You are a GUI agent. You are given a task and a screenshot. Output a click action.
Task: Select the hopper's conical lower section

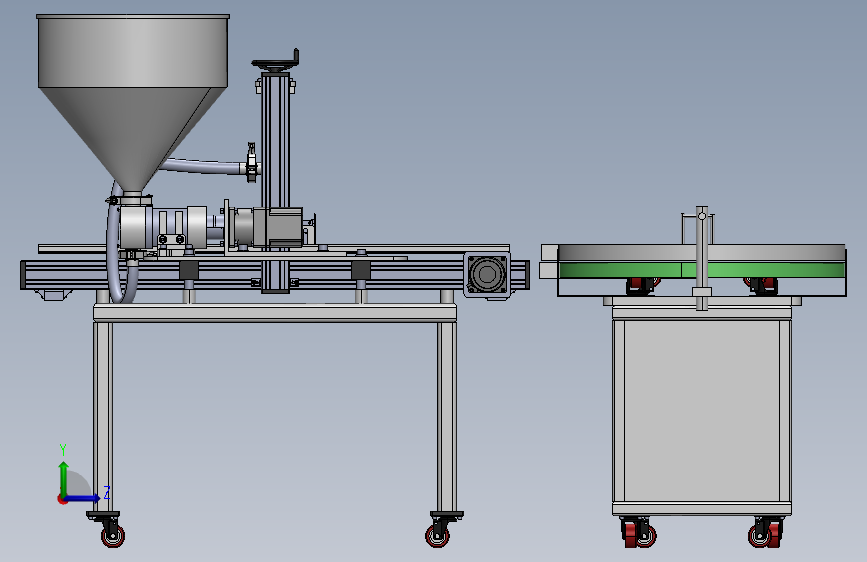pyautogui.click(x=132, y=138)
